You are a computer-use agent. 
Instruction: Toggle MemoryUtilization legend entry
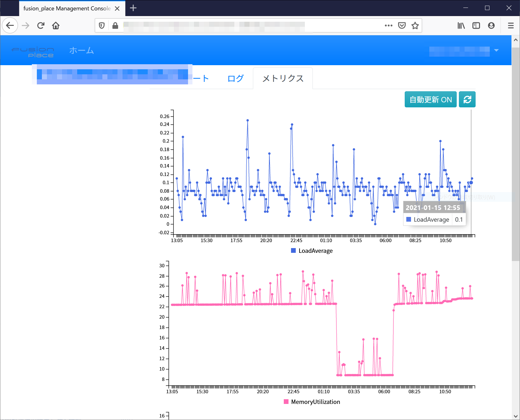[312, 402]
